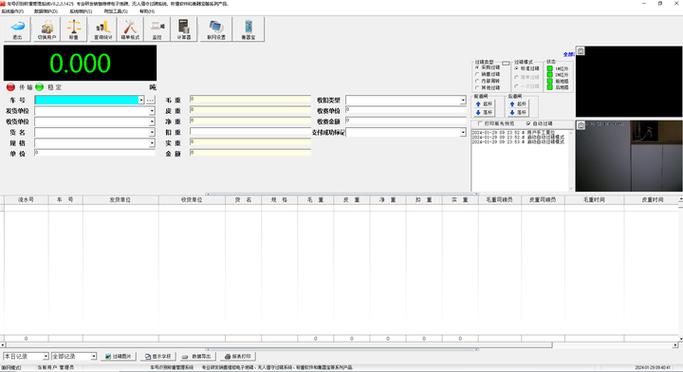Expand the 货名 goods name dropdown

coord(152,132)
